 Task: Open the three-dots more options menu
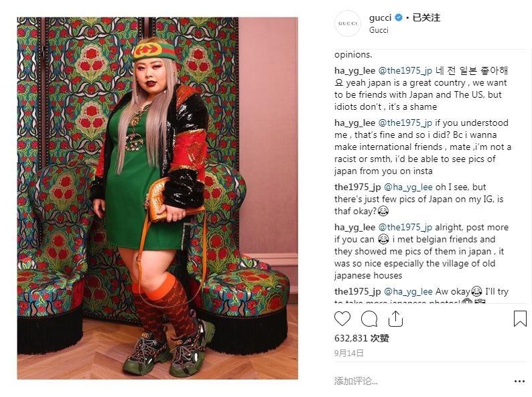coord(519,382)
